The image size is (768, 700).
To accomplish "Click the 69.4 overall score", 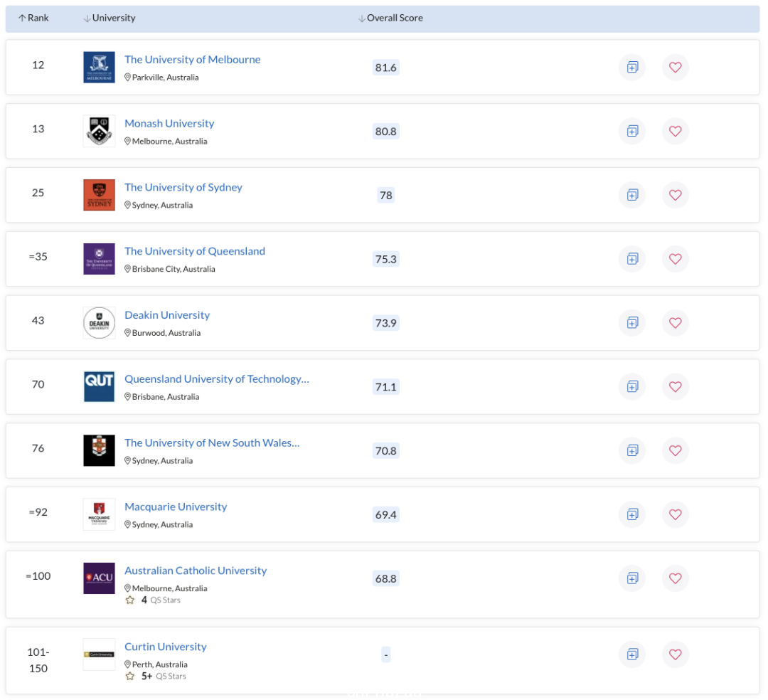I will click(x=386, y=515).
